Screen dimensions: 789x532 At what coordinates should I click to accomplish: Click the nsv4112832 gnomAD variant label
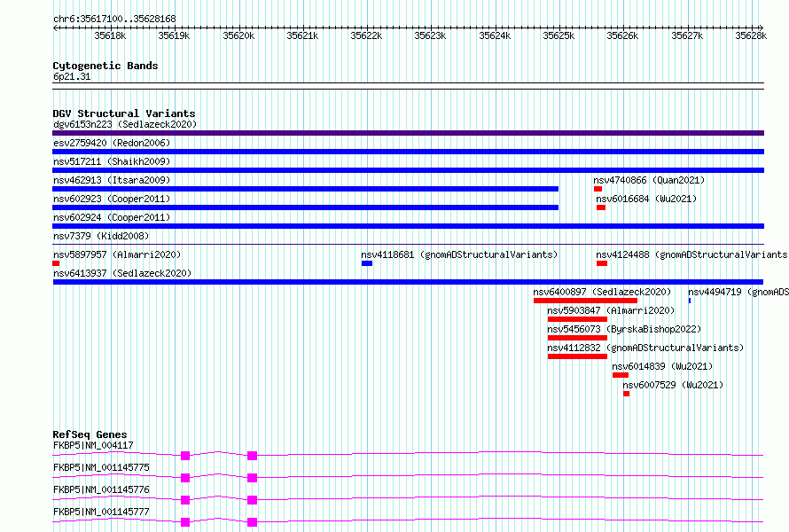[645, 348]
